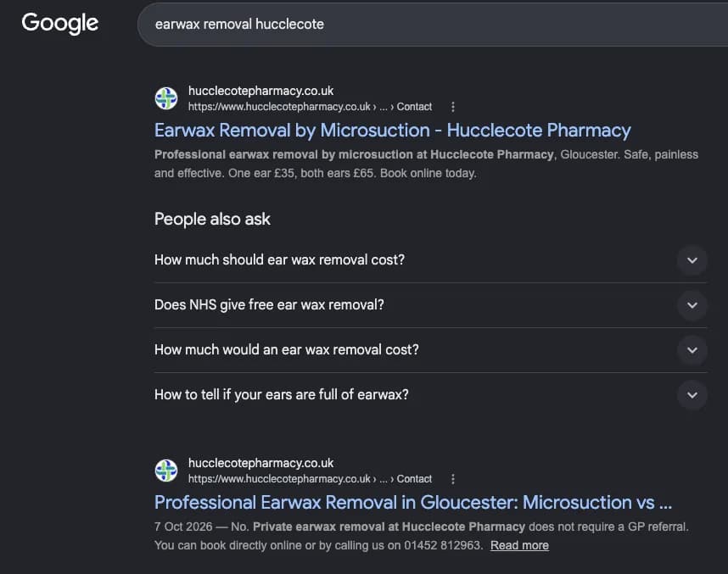This screenshot has width=728, height=574.
Task: Click the snippet text "One ear £35, both ears £65"
Action: click(x=301, y=173)
